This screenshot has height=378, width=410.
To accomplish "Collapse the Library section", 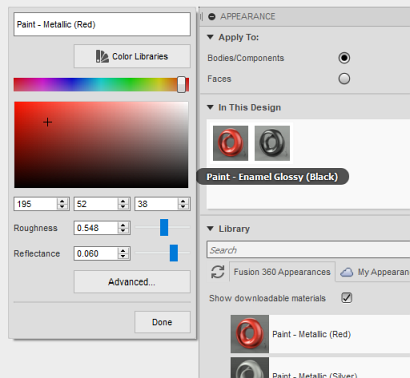I will tap(210, 228).
